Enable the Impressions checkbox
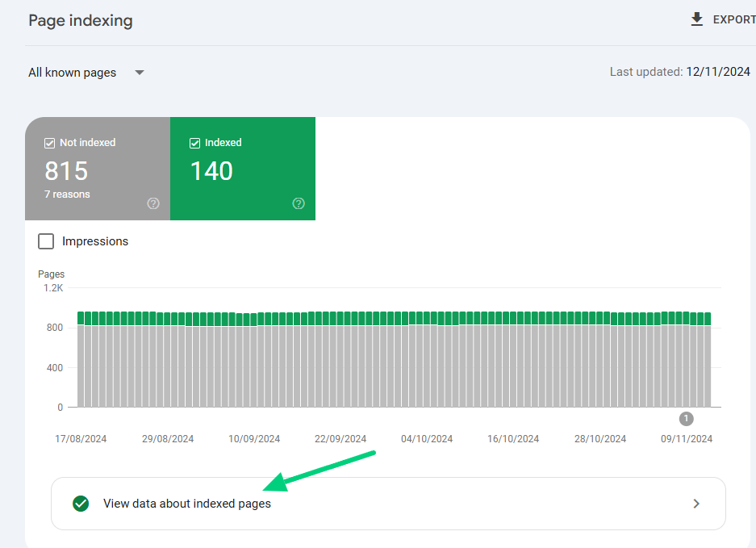 pyautogui.click(x=47, y=241)
